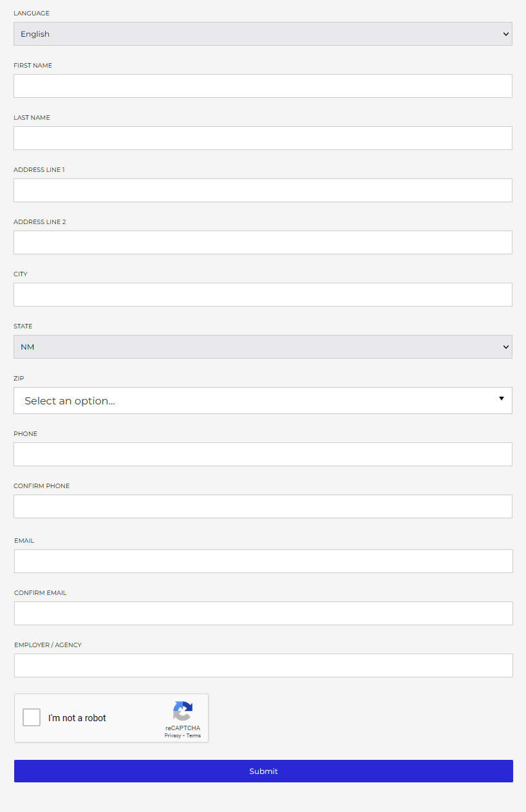The height and width of the screenshot is (812, 526).
Task: Expand the State dropdown showing NM
Action: point(263,346)
